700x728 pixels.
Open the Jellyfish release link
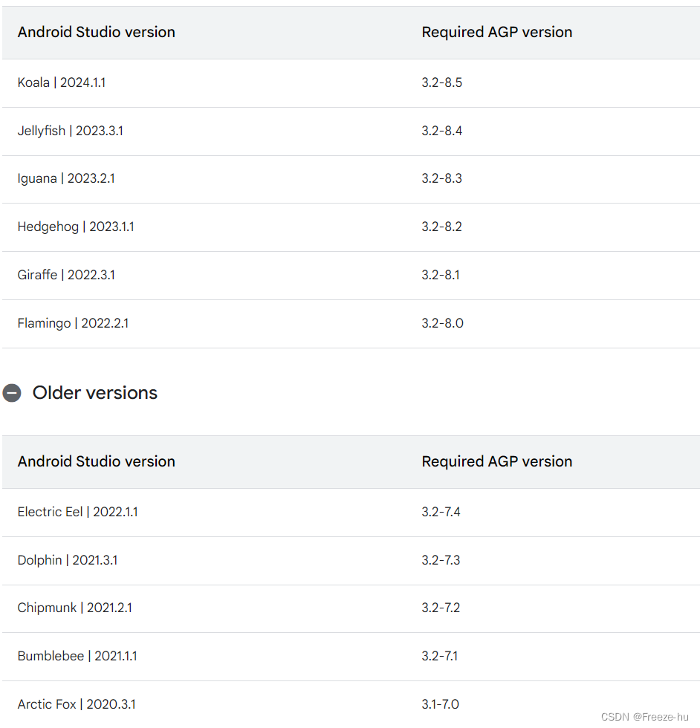41,130
